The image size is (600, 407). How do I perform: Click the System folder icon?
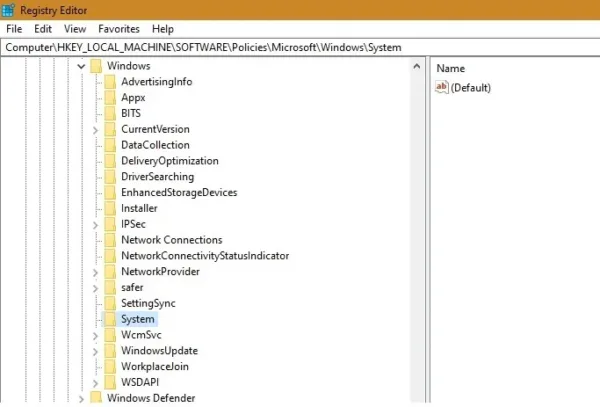tap(110, 319)
